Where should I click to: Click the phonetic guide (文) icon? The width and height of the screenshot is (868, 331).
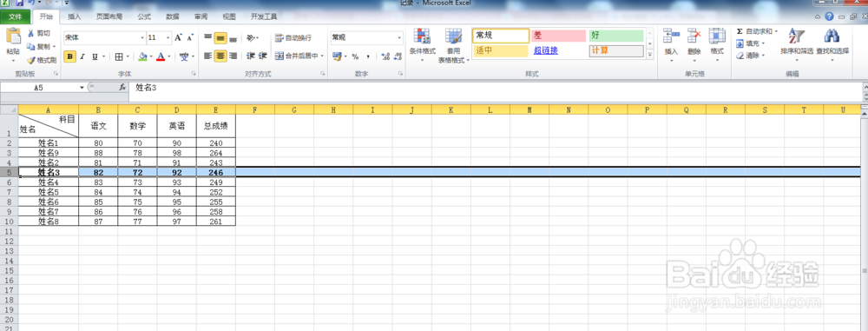tap(183, 56)
